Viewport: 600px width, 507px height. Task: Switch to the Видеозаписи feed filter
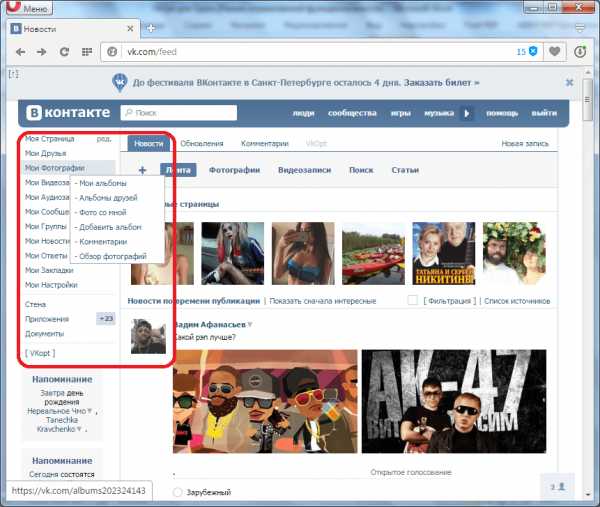pos(304,170)
